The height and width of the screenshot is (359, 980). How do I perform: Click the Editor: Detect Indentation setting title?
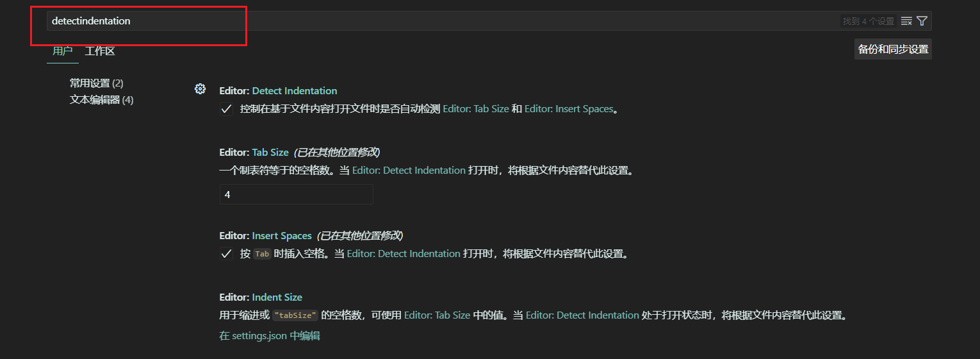278,91
